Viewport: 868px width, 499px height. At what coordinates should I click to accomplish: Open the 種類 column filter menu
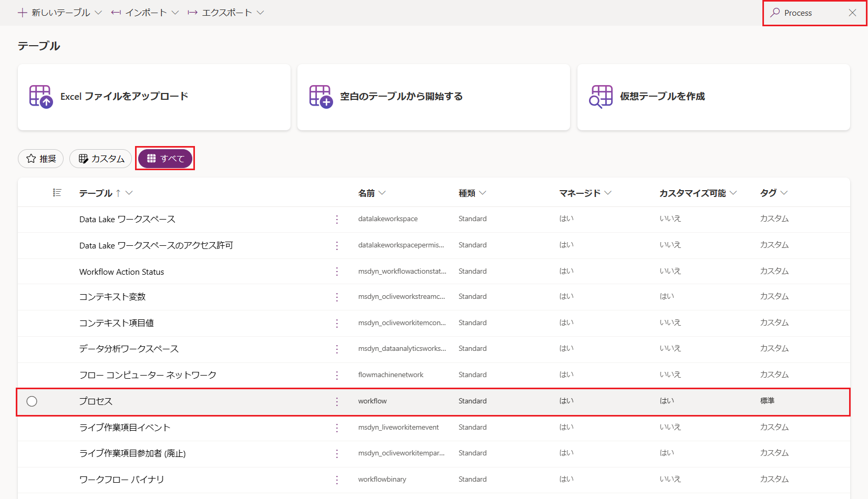[x=482, y=193]
